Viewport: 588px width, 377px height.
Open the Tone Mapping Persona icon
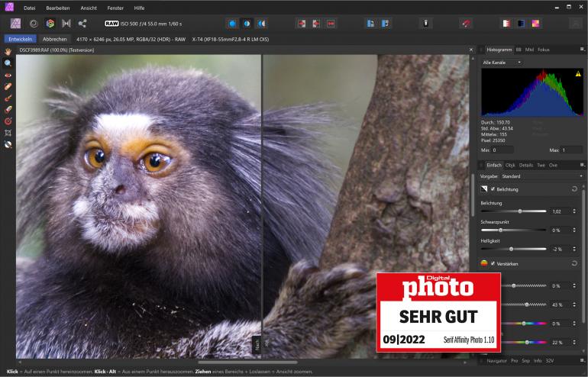click(x=66, y=24)
